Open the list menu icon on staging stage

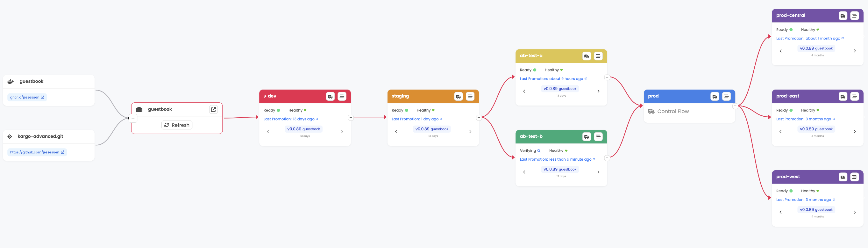[470, 97]
